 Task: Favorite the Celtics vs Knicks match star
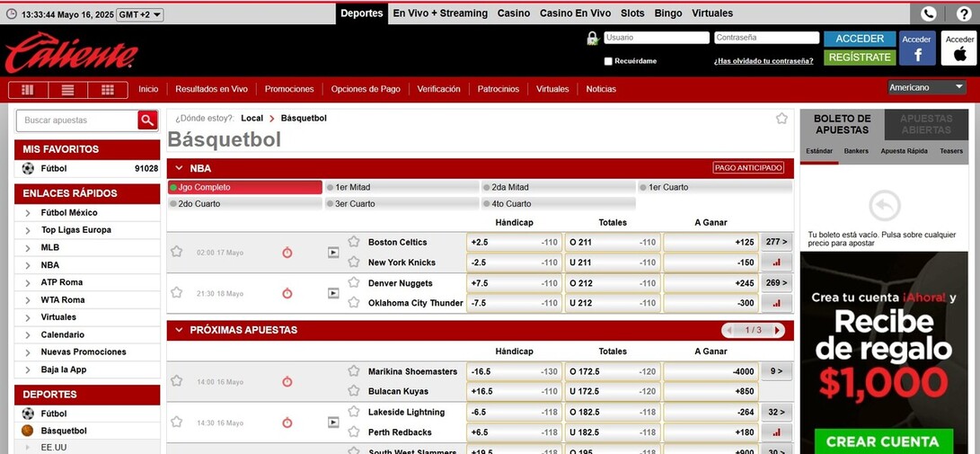click(x=176, y=252)
